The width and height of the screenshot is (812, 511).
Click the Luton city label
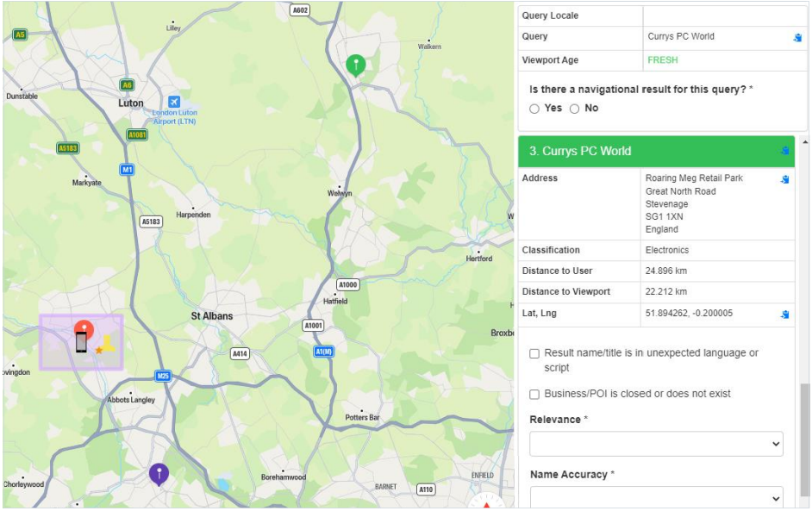130,103
